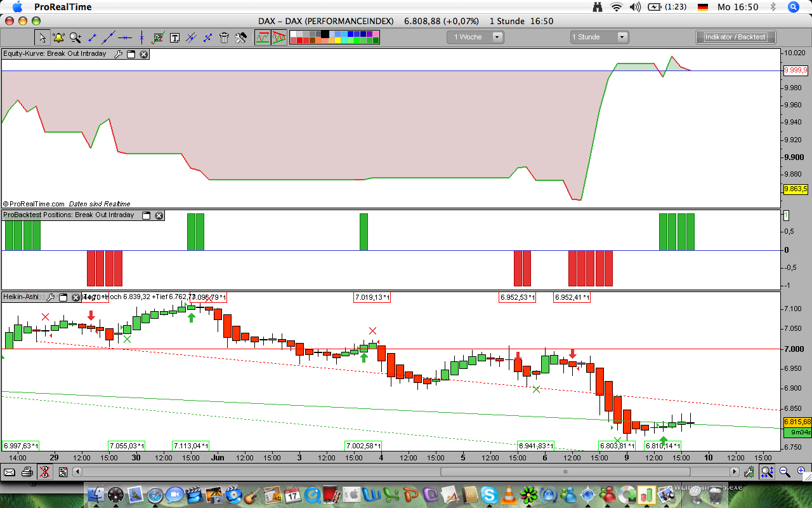Viewport: 812px width, 508px height.
Task: Click the equity value tag '9.999,9'
Action: point(796,70)
